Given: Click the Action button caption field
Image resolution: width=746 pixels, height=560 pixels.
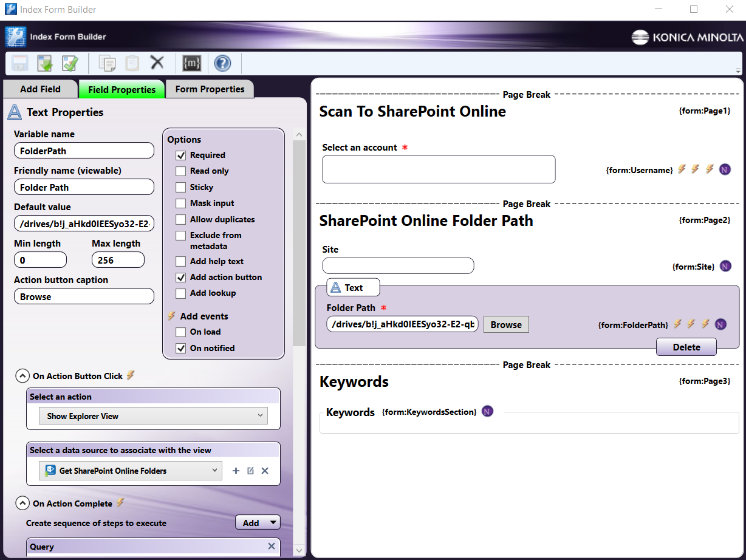Looking at the screenshot, I should 84,296.
